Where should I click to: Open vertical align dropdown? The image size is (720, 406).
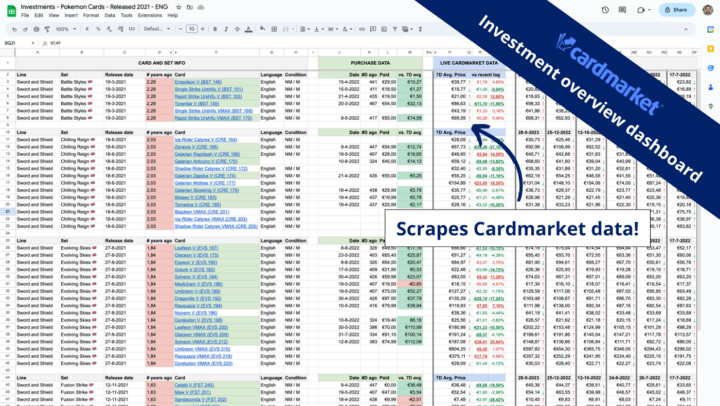[x=318, y=29]
